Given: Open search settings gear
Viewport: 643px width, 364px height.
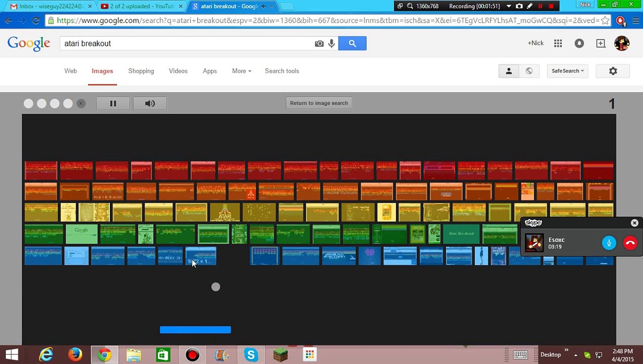Looking at the screenshot, I should 613,71.
